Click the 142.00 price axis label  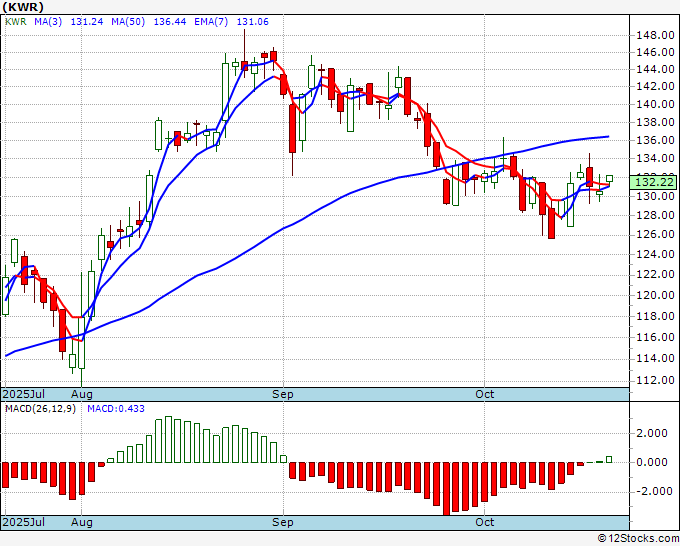point(655,86)
